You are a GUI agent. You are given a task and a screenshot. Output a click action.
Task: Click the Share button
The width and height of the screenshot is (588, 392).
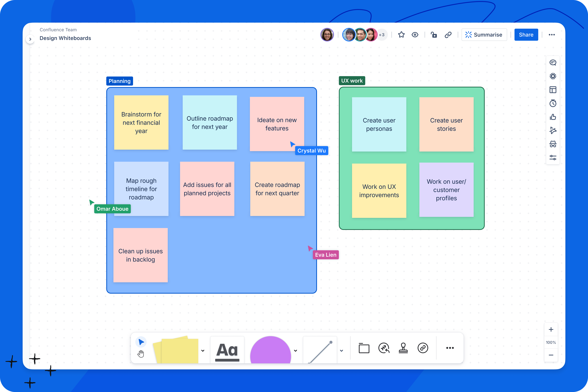pos(526,35)
